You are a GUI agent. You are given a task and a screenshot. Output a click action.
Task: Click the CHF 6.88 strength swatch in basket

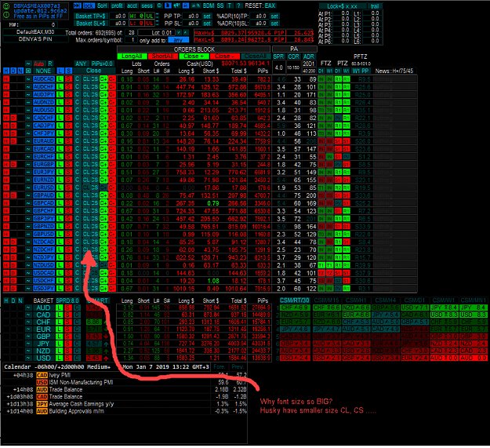(93, 322)
